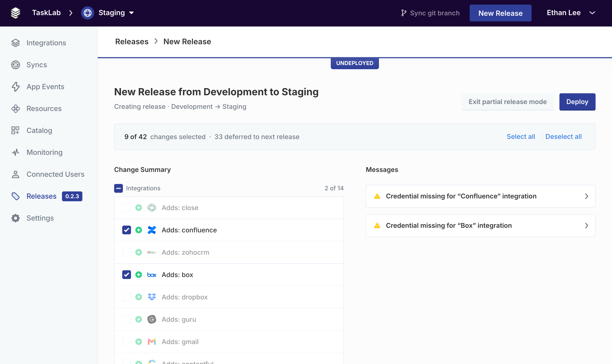Check the 'Adds: zohocrm' checkbox

pos(126,252)
